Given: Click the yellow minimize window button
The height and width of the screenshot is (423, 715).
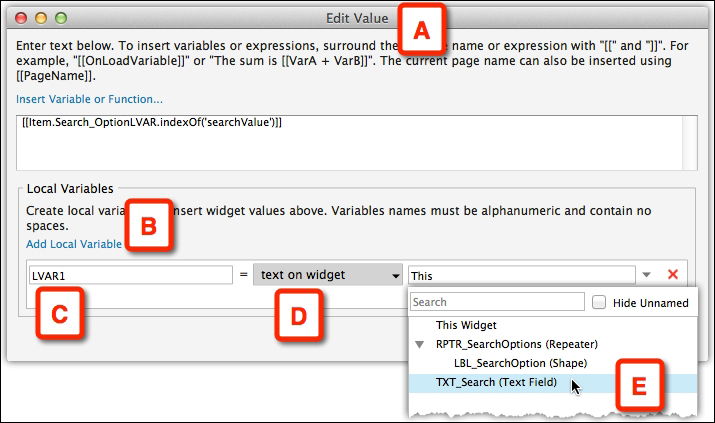Looking at the screenshot, I should tap(43, 18).
